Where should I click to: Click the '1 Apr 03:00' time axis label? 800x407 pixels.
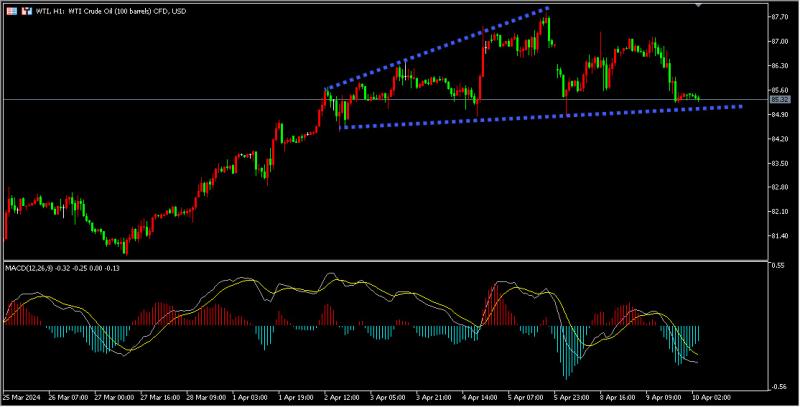tap(249, 397)
